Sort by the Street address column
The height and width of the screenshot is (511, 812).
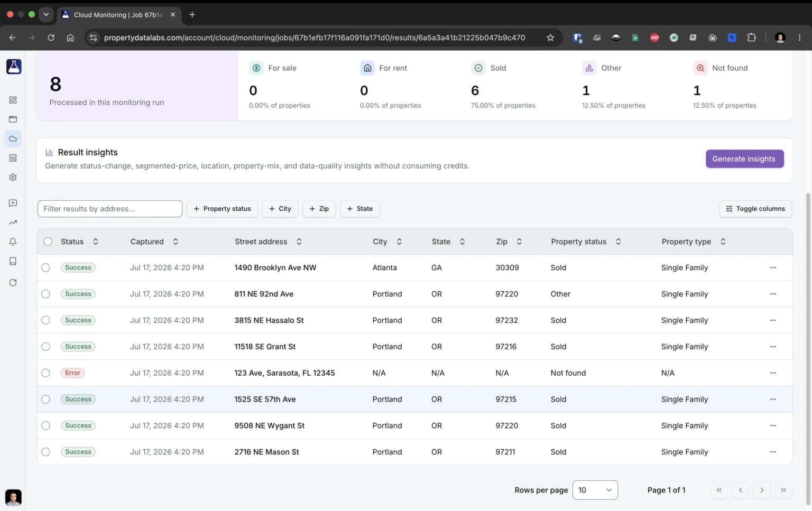click(x=268, y=241)
